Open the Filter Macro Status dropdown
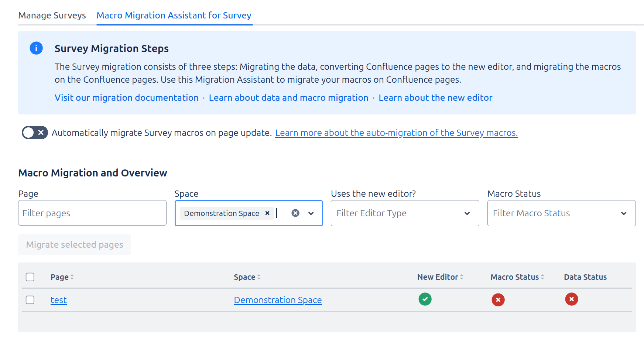644x340 pixels. (x=561, y=213)
